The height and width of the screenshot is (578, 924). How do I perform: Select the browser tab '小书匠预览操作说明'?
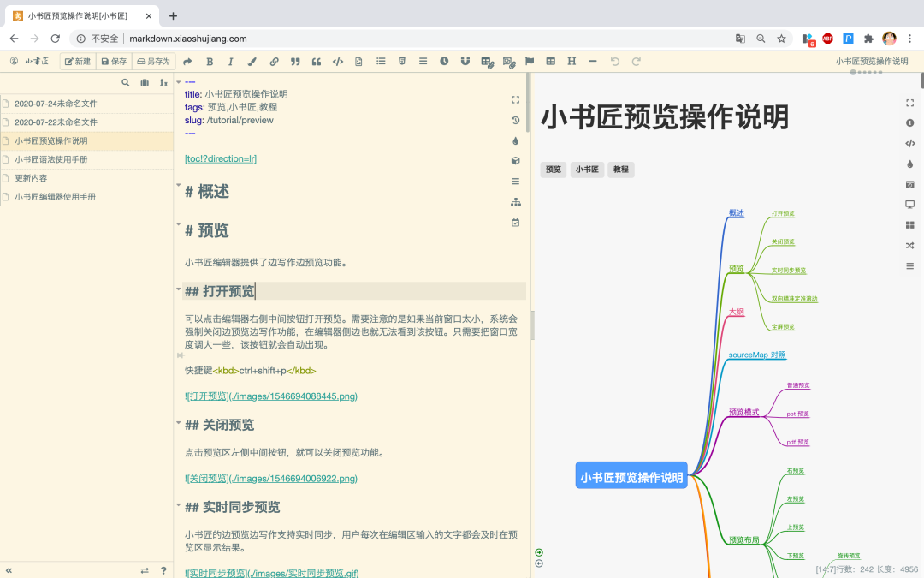[77, 16]
